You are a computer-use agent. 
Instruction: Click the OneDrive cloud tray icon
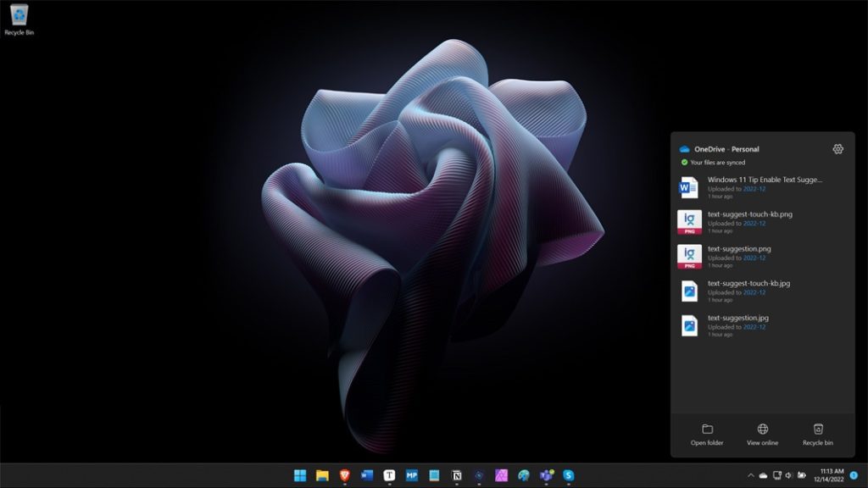click(x=763, y=475)
